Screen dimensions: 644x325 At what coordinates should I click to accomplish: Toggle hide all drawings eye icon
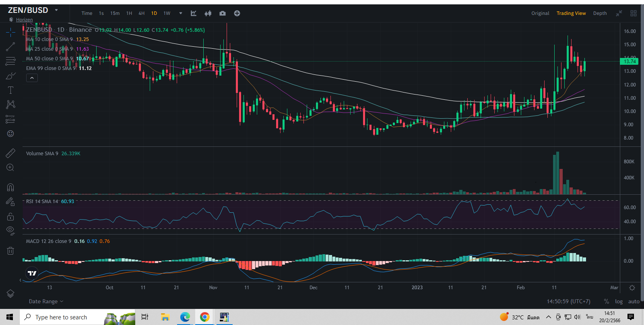(x=10, y=230)
